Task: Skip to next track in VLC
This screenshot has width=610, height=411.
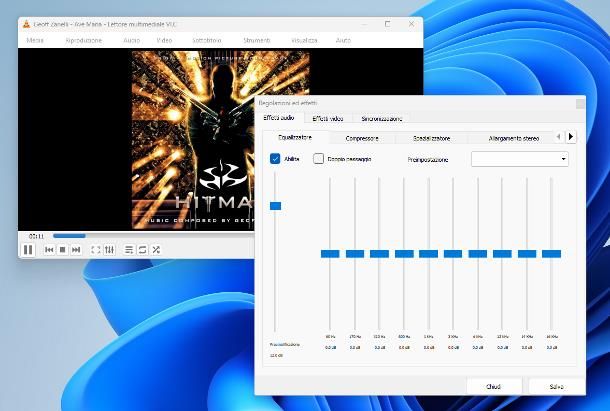Action: pos(76,249)
